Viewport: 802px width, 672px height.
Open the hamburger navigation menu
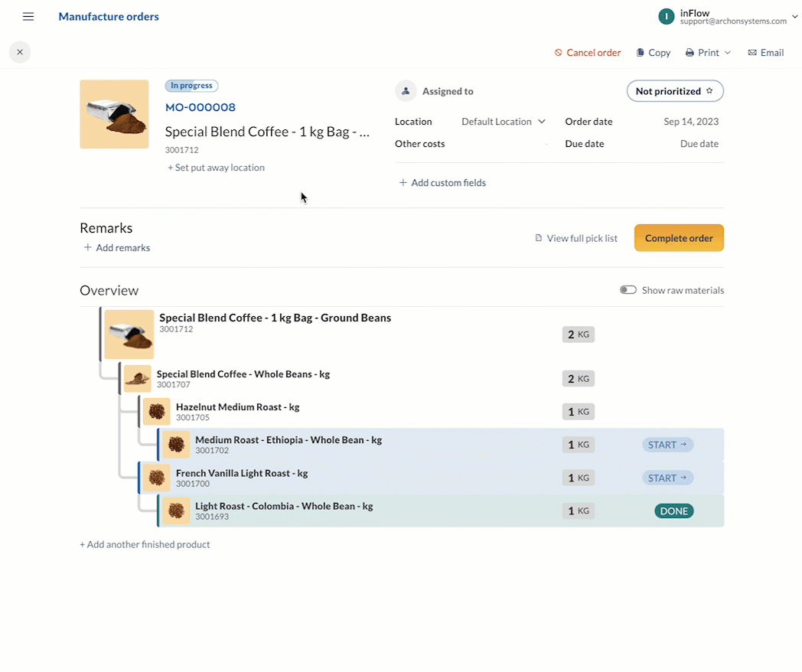pos(28,17)
